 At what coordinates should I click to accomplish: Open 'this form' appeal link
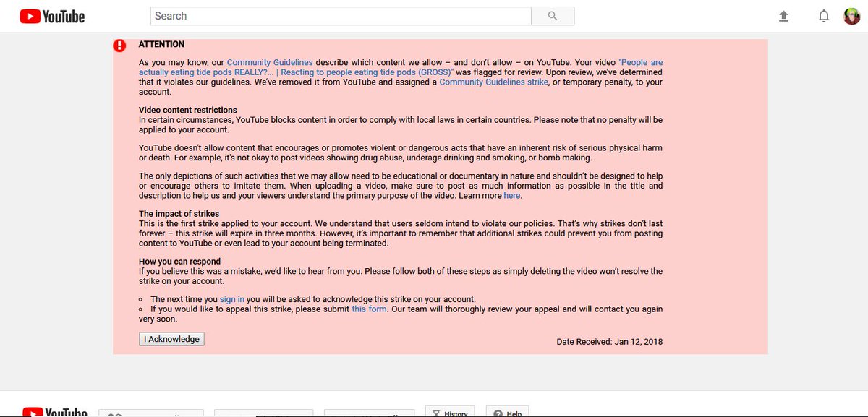click(x=370, y=309)
